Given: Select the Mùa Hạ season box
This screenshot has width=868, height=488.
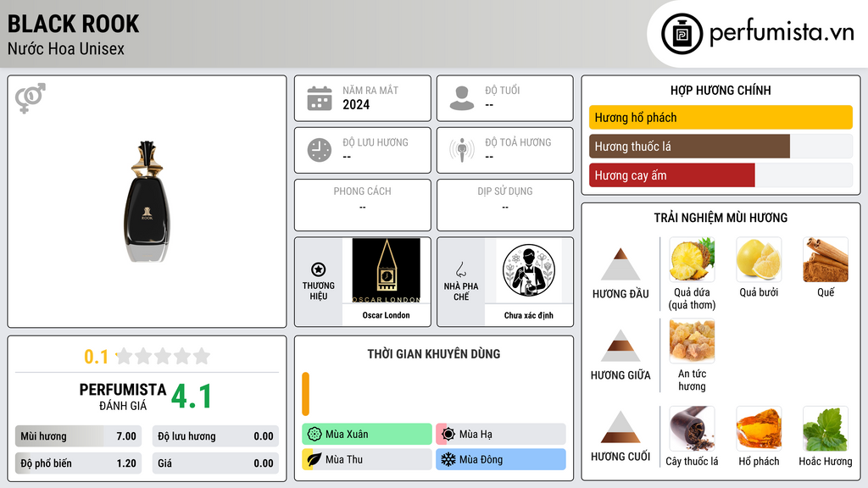Looking at the screenshot, I should 501,435.
